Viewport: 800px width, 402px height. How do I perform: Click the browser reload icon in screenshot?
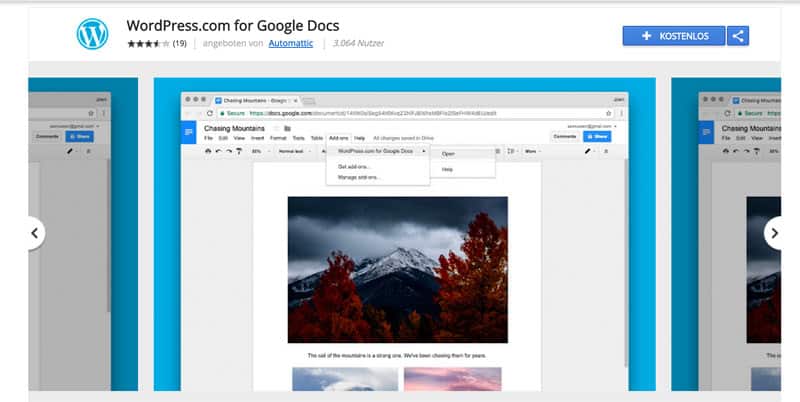210,113
